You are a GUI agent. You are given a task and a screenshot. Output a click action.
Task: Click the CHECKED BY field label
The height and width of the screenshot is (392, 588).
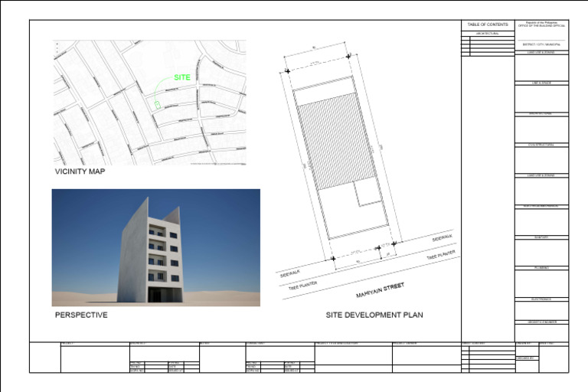[525, 358]
